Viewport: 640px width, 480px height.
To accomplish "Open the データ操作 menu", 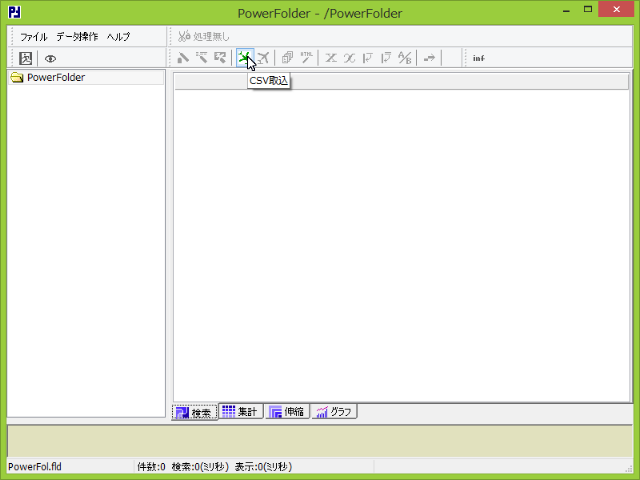I will coord(77,37).
